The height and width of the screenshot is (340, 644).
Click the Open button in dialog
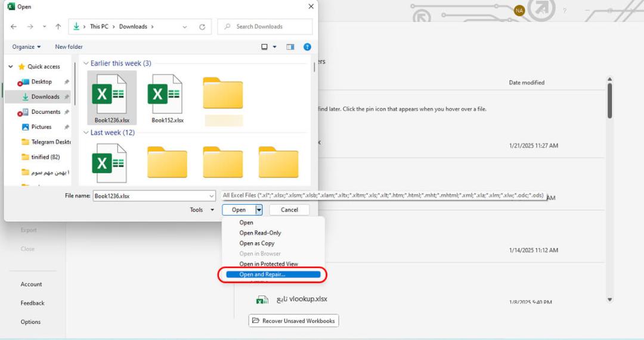(x=239, y=210)
